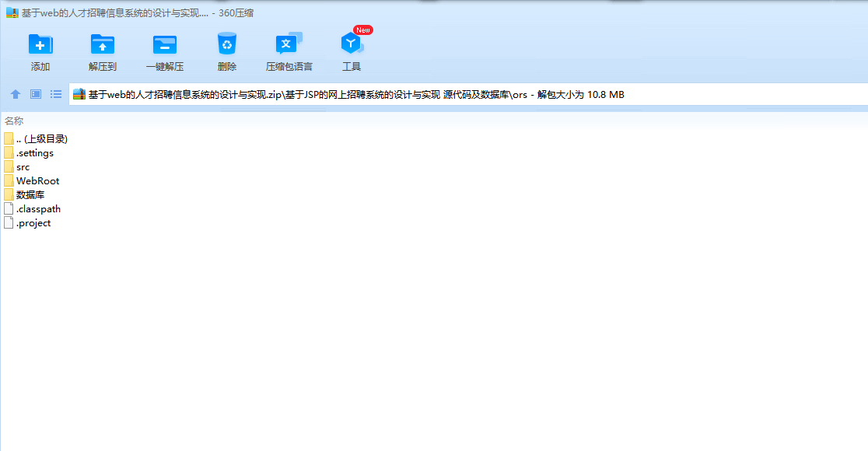868x451 pixels.
Task: Click the 一键解压 one-click extract icon
Action: [164, 45]
